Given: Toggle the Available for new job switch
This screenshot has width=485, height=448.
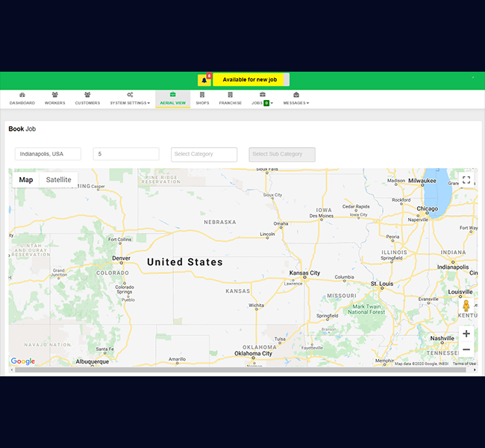Looking at the screenshot, I should [251, 80].
